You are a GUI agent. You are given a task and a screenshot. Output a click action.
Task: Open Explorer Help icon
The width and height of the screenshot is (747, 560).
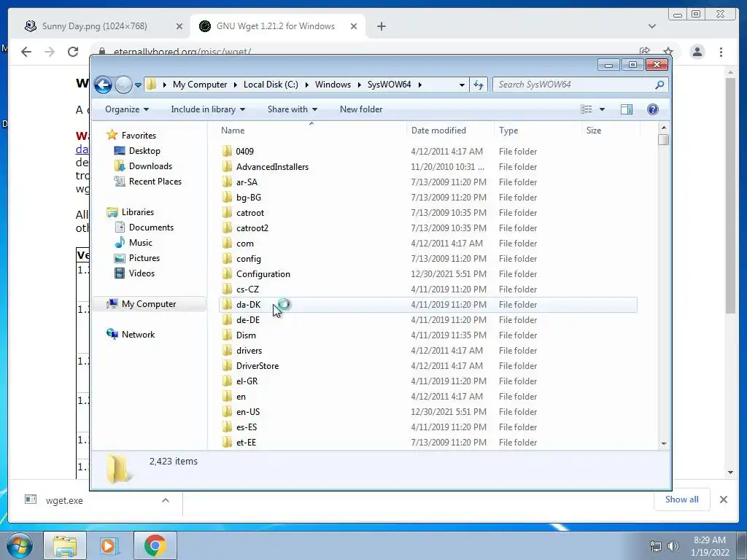653,109
